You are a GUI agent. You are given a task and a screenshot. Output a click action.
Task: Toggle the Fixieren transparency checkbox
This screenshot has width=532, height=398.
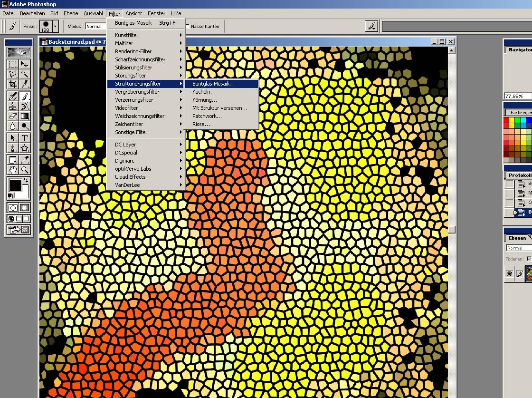click(x=529, y=259)
